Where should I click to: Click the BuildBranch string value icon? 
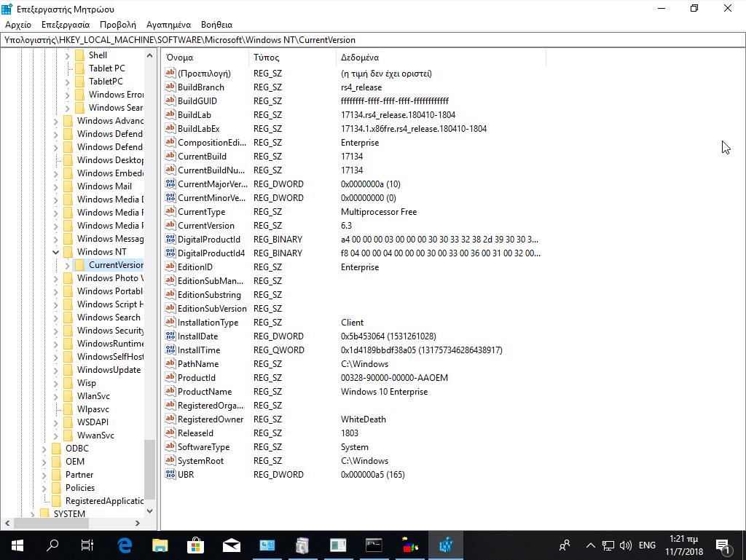pyautogui.click(x=170, y=87)
